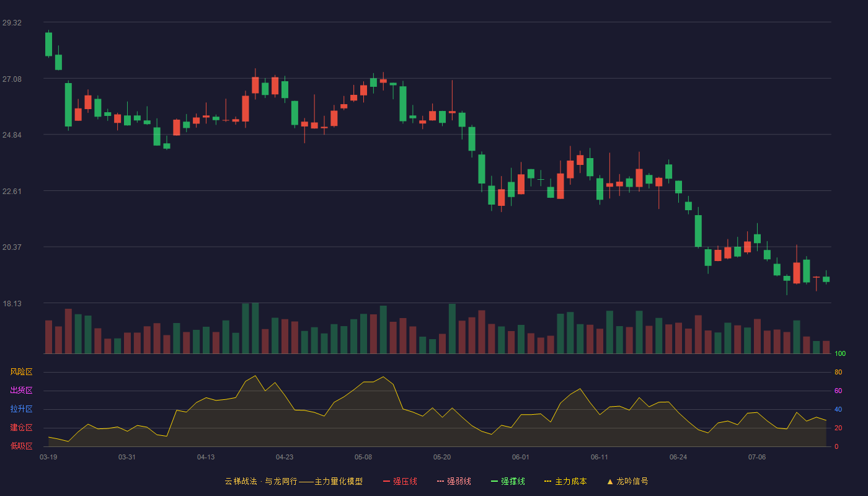Viewport: 868px width, 496px height.
Task: Click the 03-19 date axis label
Action: (x=48, y=457)
